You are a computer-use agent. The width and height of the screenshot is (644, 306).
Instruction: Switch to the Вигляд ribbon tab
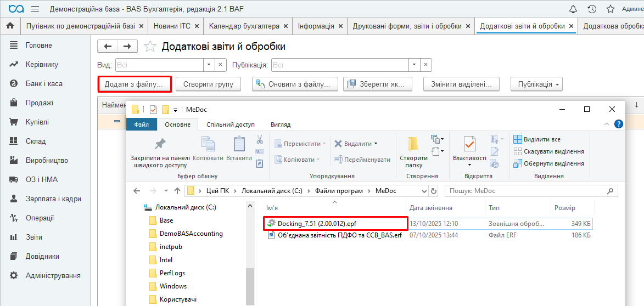281,124
